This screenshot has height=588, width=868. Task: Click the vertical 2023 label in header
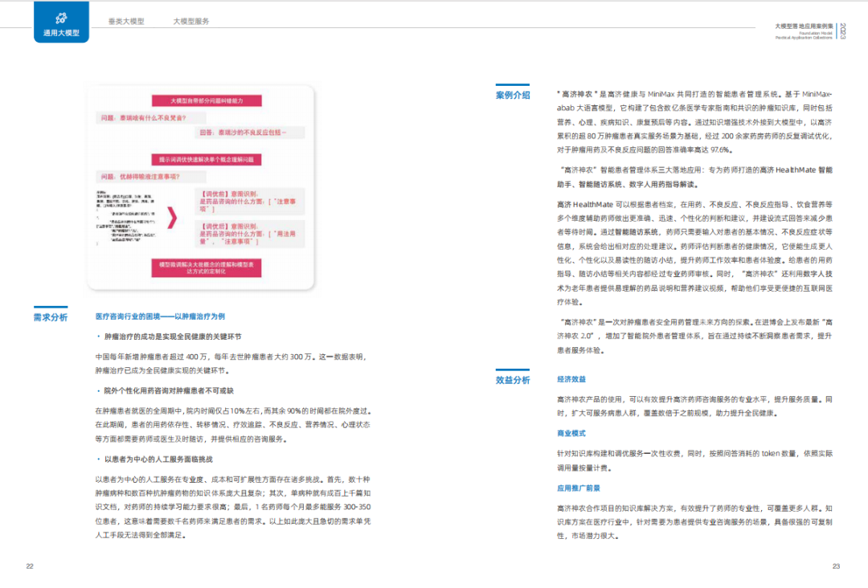(x=842, y=31)
